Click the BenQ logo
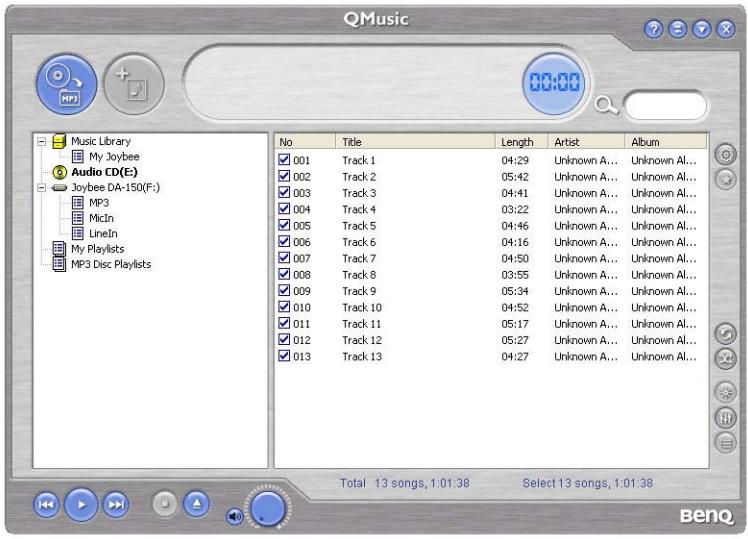 pos(706,516)
